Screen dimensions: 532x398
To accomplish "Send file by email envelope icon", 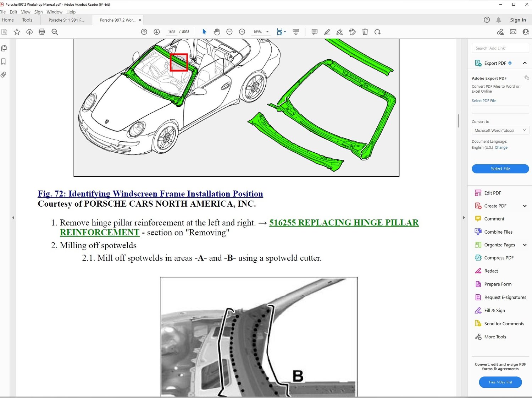I will pyautogui.click(x=513, y=32).
